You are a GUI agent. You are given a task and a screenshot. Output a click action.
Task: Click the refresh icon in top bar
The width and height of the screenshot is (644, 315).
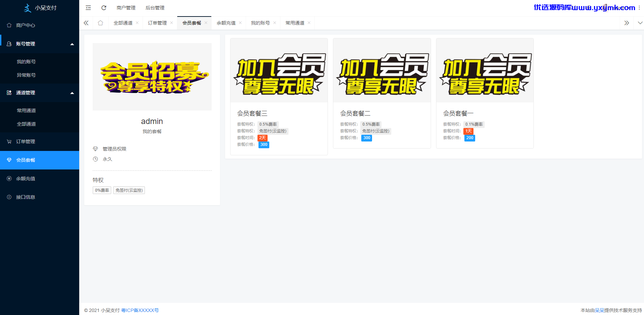pyautogui.click(x=104, y=8)
